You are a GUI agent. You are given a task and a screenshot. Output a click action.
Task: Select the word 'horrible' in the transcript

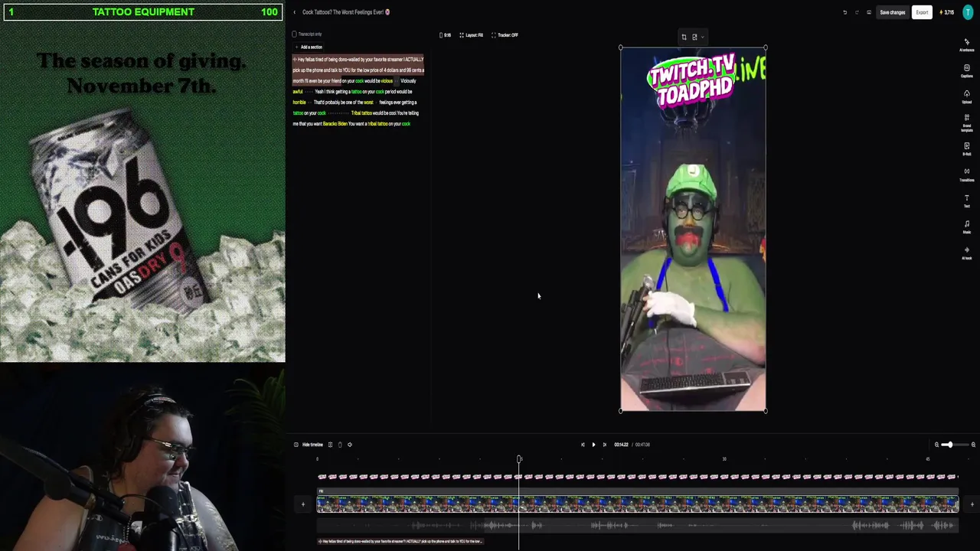pyautogui.click(x=299, y=103)
